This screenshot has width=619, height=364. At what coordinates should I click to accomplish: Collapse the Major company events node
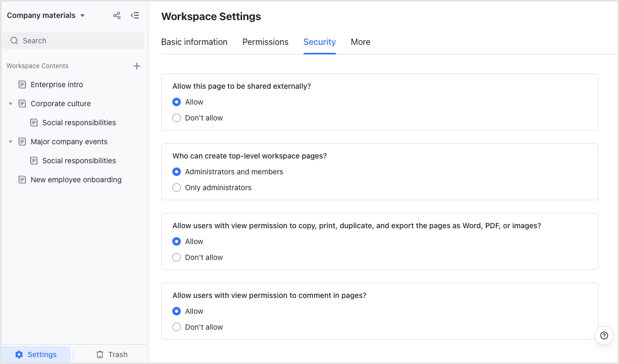pyautogui.click(x=11, y=142)
